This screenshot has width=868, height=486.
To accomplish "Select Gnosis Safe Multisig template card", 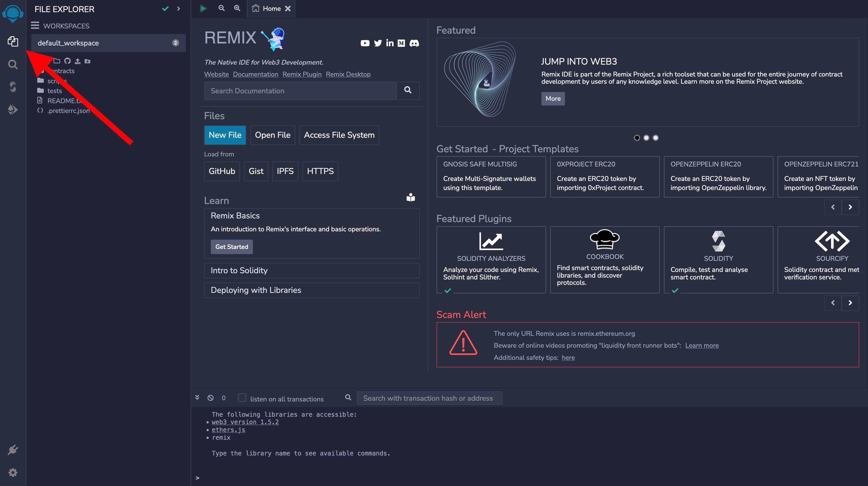I will (491, 177).
